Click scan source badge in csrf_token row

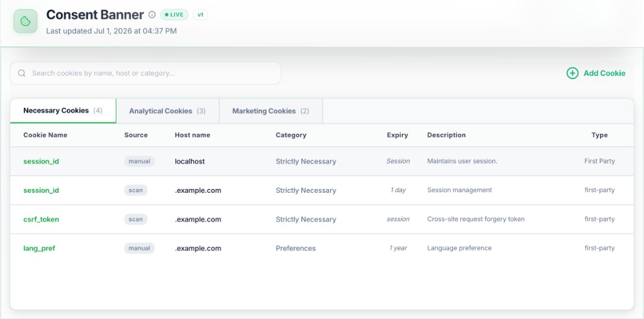(136, 219)
